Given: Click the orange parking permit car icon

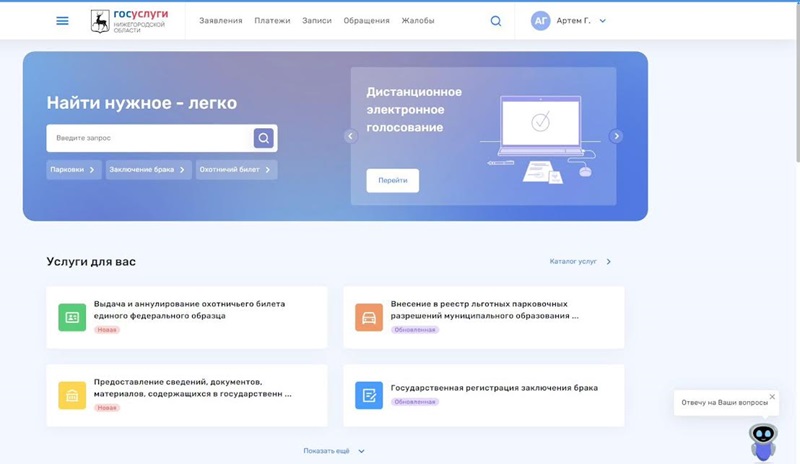Looking at the screenshot, I should pos(369,317).
